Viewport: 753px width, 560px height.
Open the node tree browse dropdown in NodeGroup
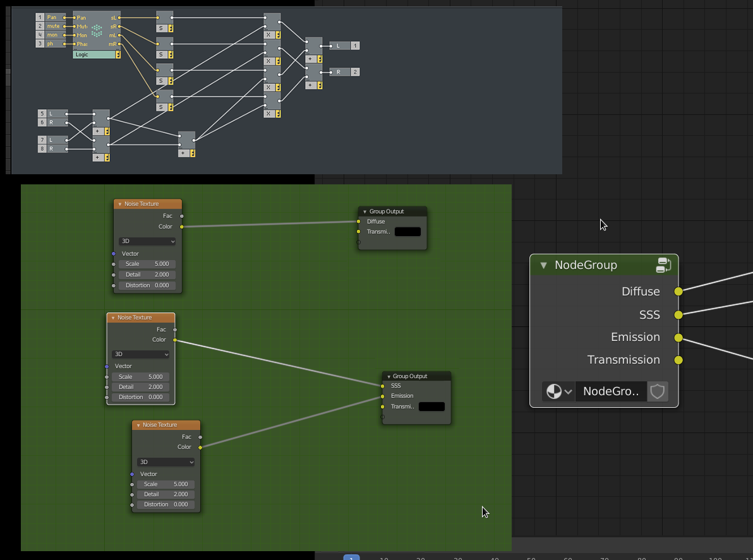click(x=558, y=391)
